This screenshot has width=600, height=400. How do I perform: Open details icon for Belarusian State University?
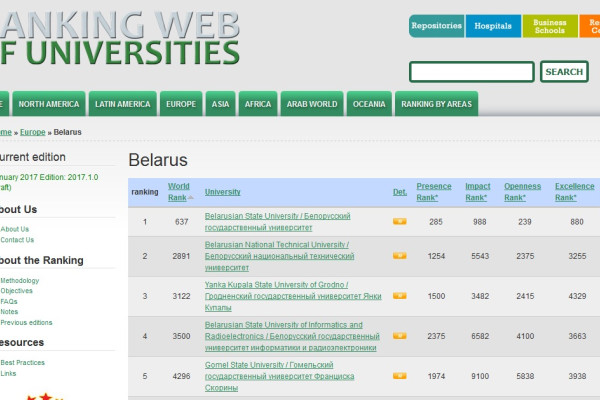[399, 222]
